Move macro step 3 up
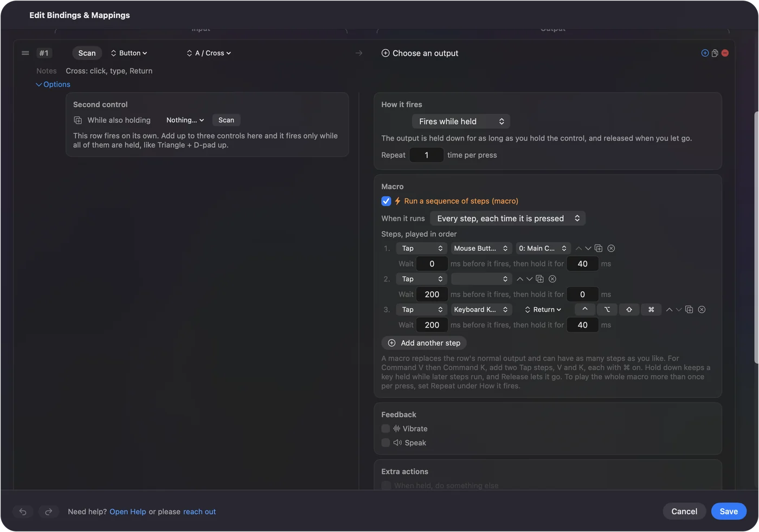 pyautogui.click(x=669, y=310)
